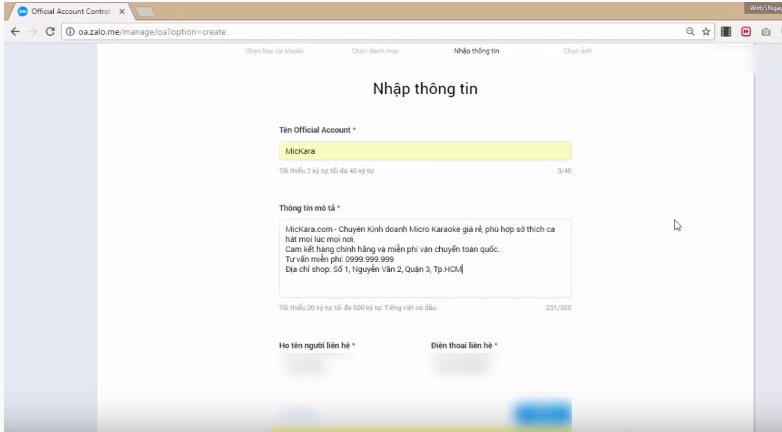This screenshot has width=782, height=432.
Task: Click the 3/40 character counter
Action: (x=564, y=171)
